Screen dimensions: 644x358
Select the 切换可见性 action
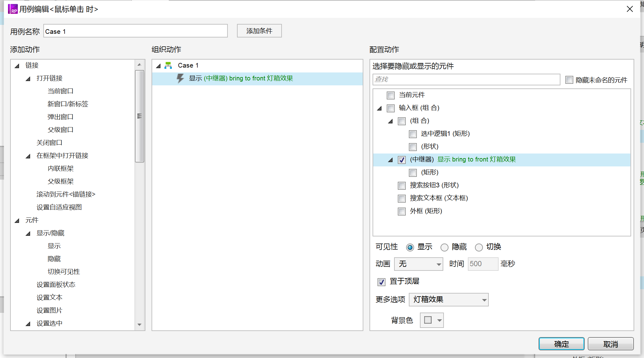pyautogui.click(x=64, y=272)
